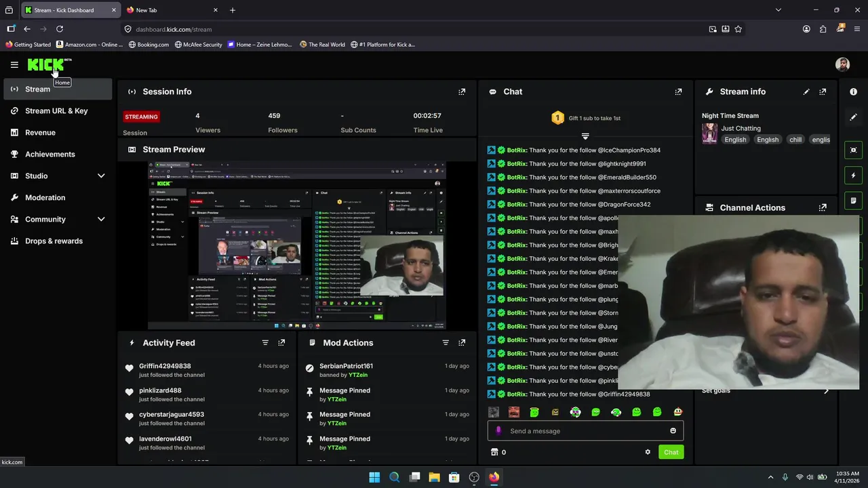Click Griffin42949838 in the Activity Feed
Image resolution: width=868 pixels, height=488 pixels.
(165, 366)
